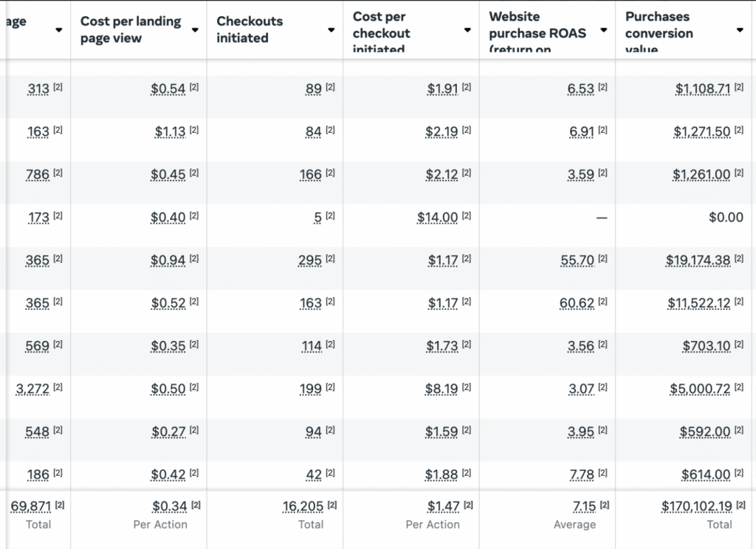Click the $11,522.12 conversion value
The height and width of the screenshot is (549, 756).
(700, 303)
